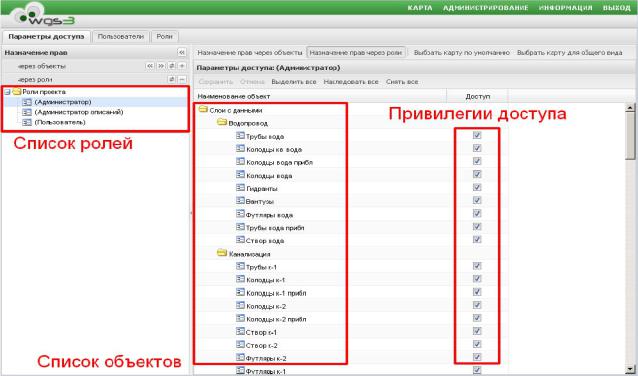Click the layer icon beside 'Колодцы к-1 прибл'
Image resolution: width=638 pixels, height=376 pixels.
[x=240, y=292]
